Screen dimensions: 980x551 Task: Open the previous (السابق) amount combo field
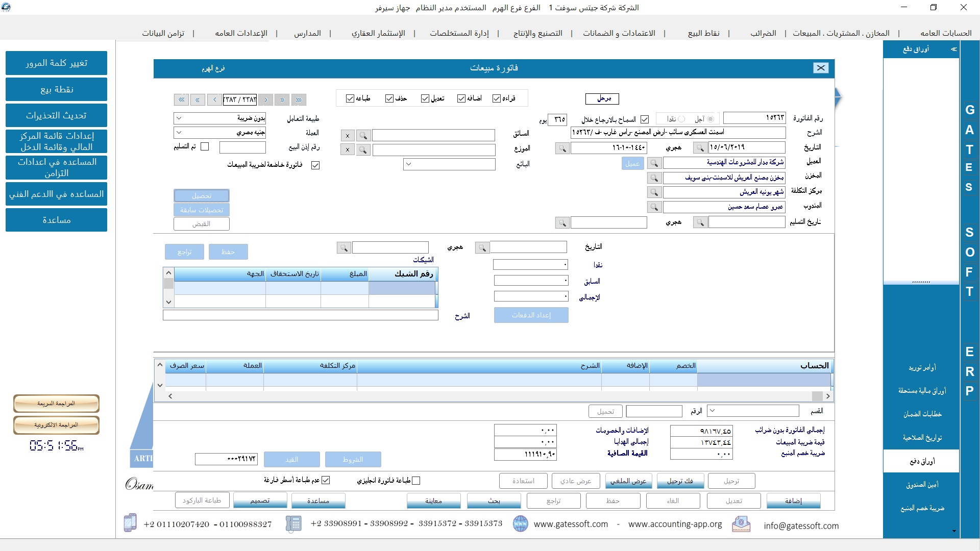531,281
